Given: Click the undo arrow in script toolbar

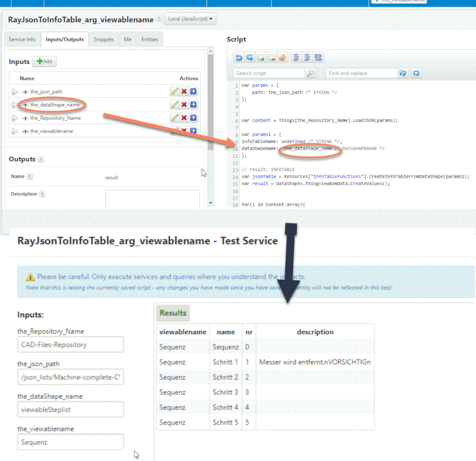Looking at the screenshot, I should (239, 57).
